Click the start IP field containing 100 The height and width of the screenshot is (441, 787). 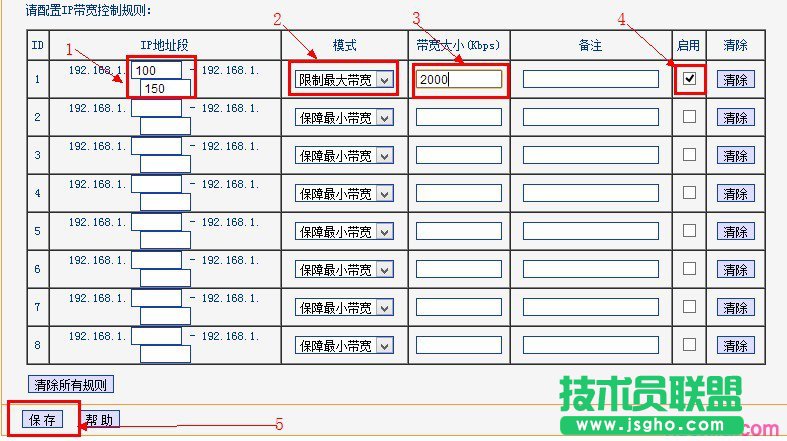(157, 71)
